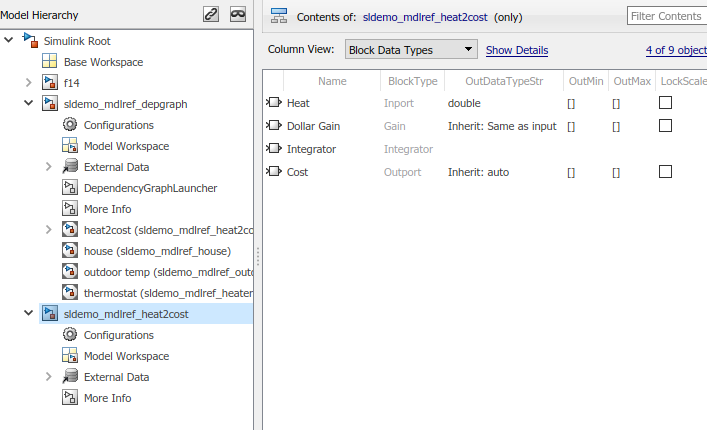Click the block icon beside Dollar Gain

coord(274,125)
